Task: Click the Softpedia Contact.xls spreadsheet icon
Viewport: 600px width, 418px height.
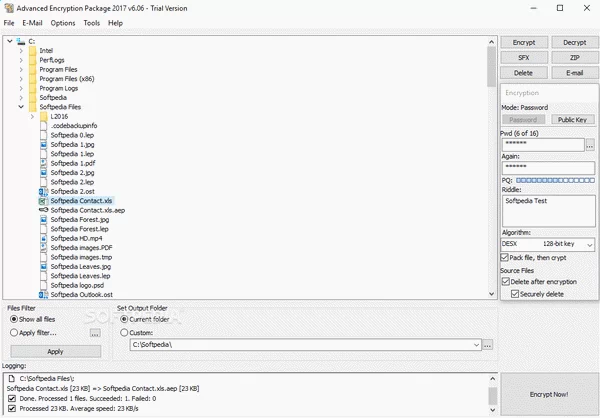Action: (44, 201)
